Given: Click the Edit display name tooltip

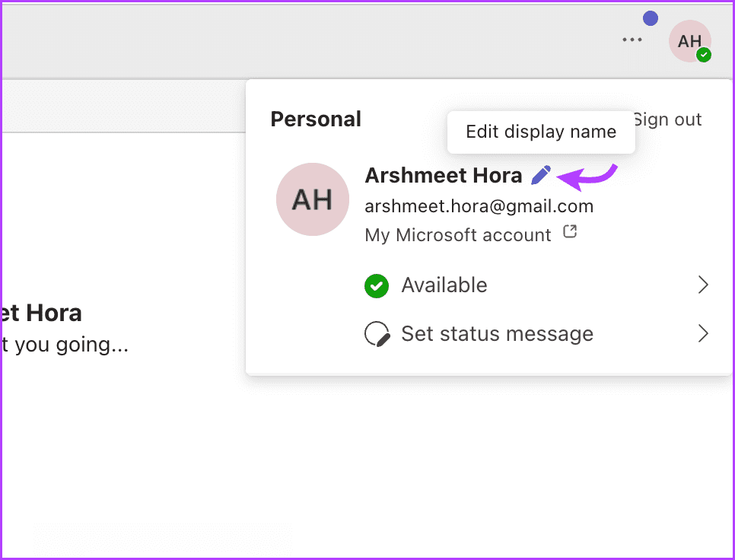Looking at the screenshot, I should (x=540, y=132).
